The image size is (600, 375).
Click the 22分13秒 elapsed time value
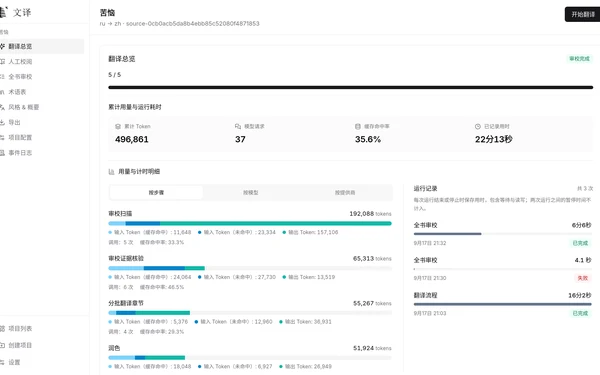coord(494,140)
